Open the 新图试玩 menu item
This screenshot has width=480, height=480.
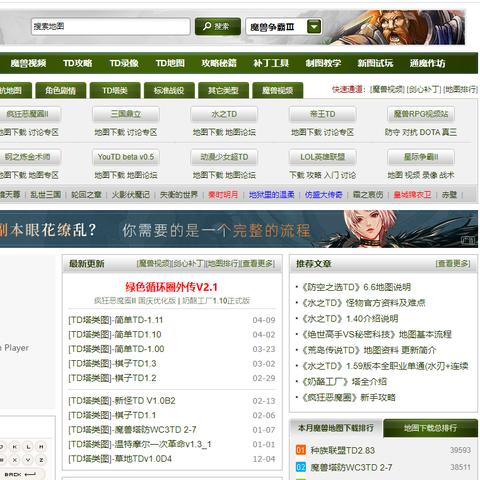(x=375, y=63)
